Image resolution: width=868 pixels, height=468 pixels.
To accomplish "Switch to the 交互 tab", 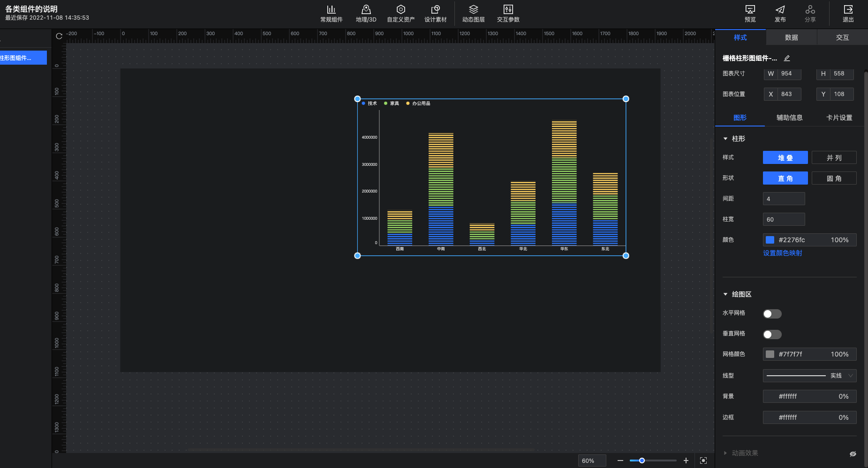I will 843,37.
